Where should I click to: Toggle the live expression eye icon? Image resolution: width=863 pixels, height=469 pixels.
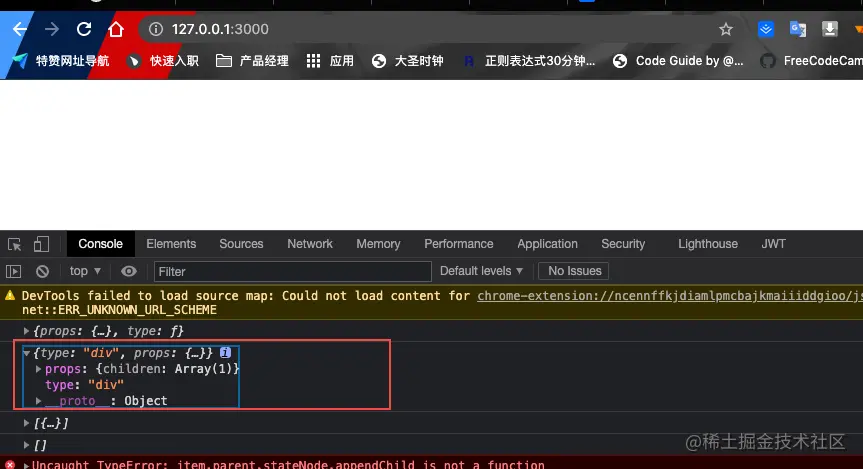click(129, 271)
